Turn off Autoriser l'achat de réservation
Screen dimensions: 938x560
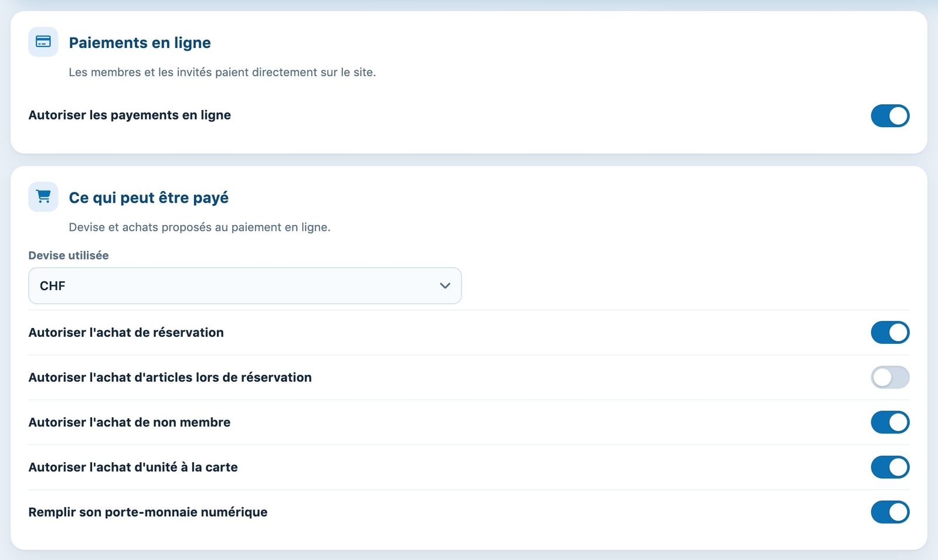click(890, 333)
